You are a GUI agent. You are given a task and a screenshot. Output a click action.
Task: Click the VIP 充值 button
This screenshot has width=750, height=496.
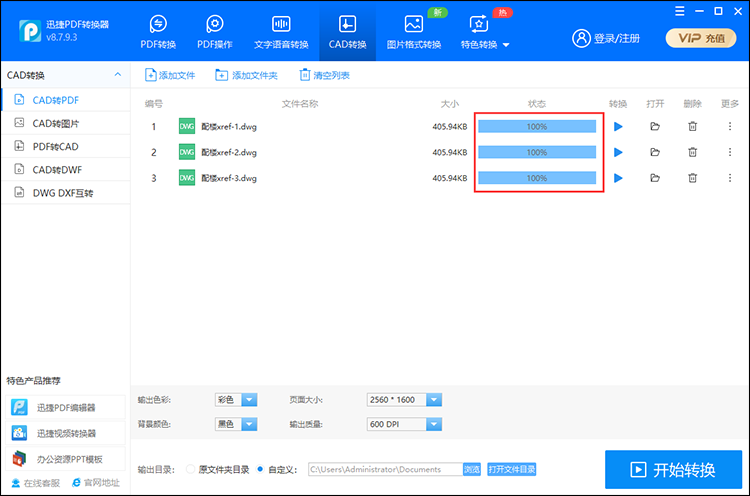(x=701, y=38)
